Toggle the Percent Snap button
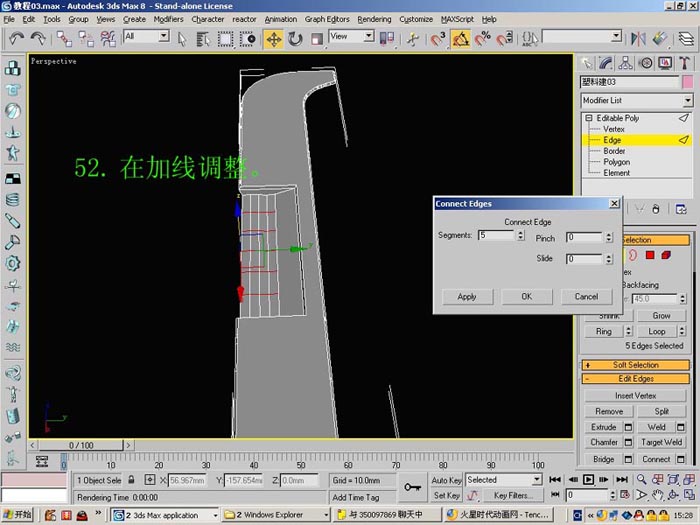 coord(483,39)
